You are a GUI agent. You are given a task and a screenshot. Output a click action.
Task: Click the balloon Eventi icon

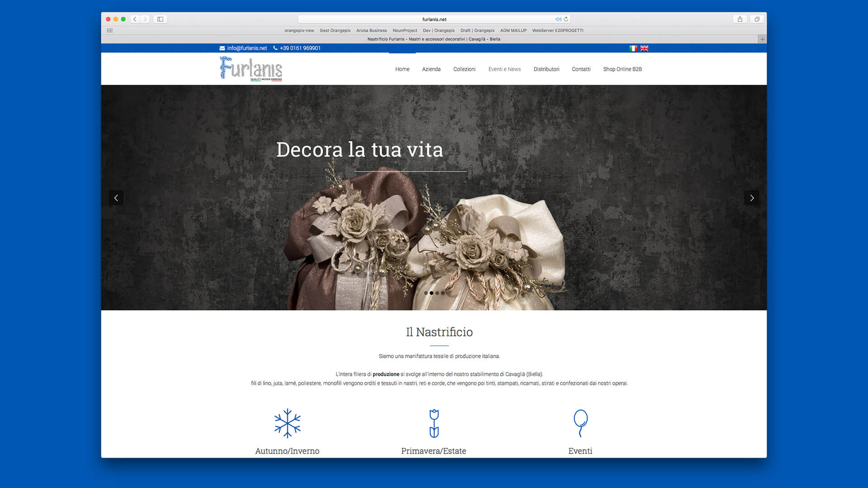(580, 423)
